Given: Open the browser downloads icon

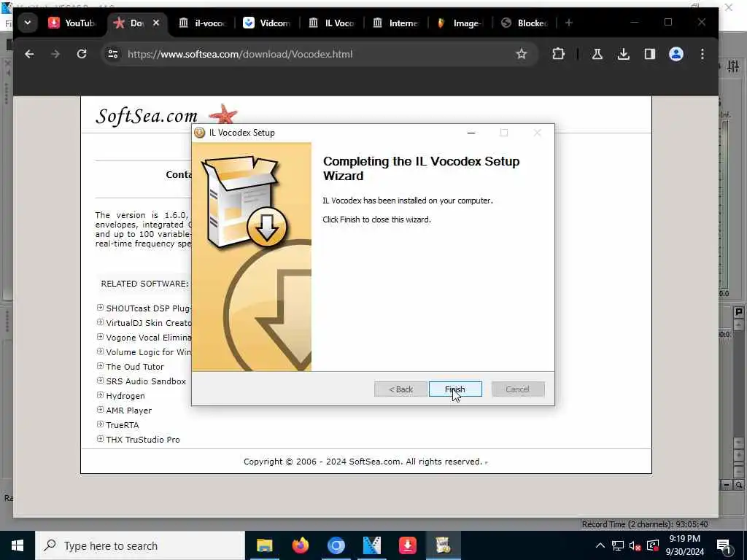Looking at the screenshot, I should [623, 54].
